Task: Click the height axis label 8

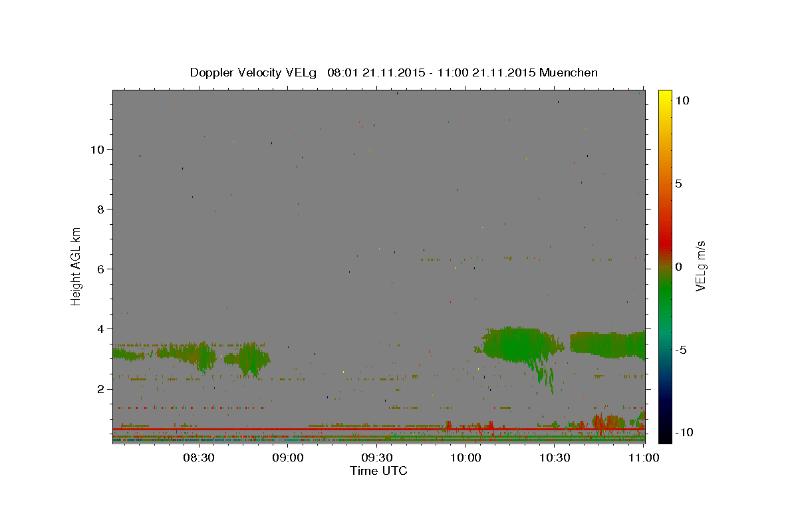Action: pos(100,209)
